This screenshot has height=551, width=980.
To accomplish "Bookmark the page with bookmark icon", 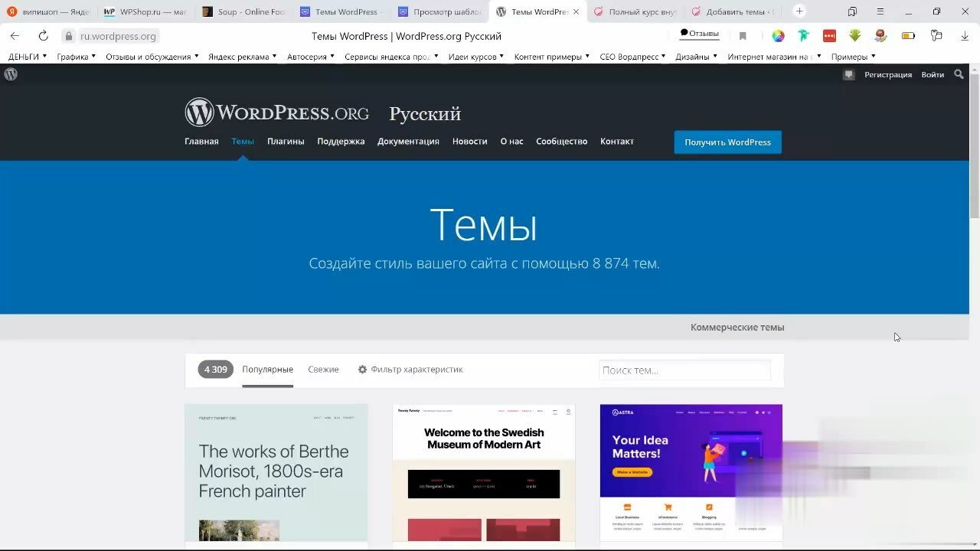I will 743,36.
